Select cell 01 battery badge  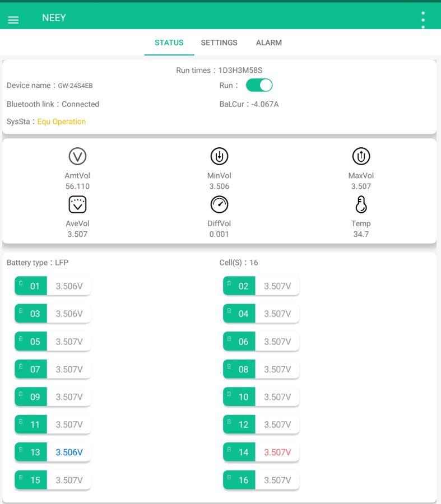31,286
